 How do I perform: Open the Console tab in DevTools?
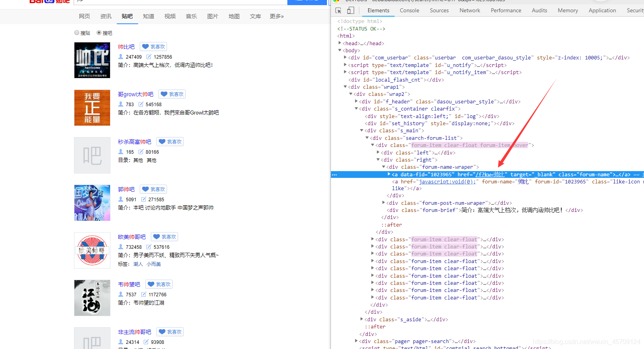point(409,11)
